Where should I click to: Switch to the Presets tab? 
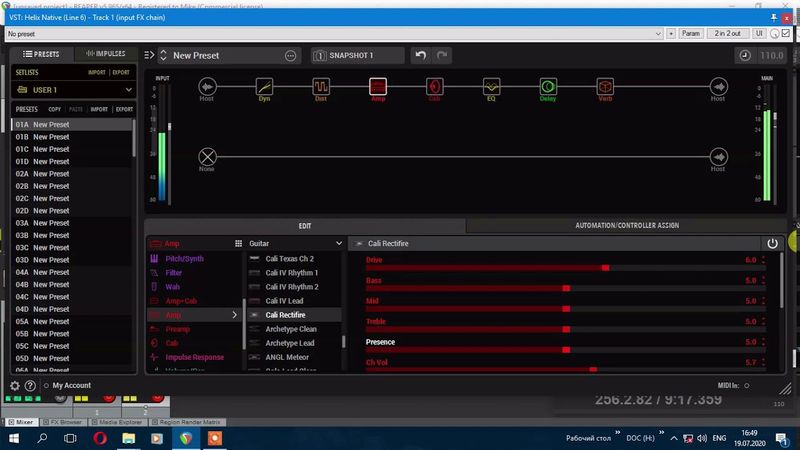[x=41, y=54]
